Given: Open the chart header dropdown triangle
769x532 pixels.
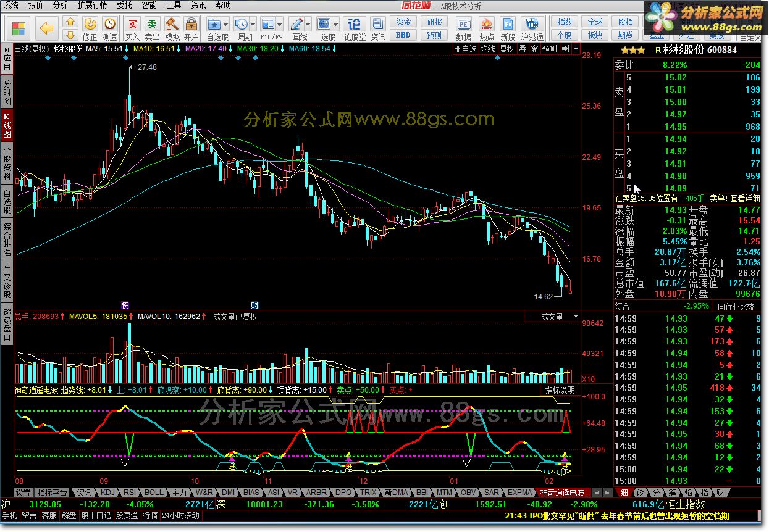Looking at the screenshot, I should click(x=576, y=49).
